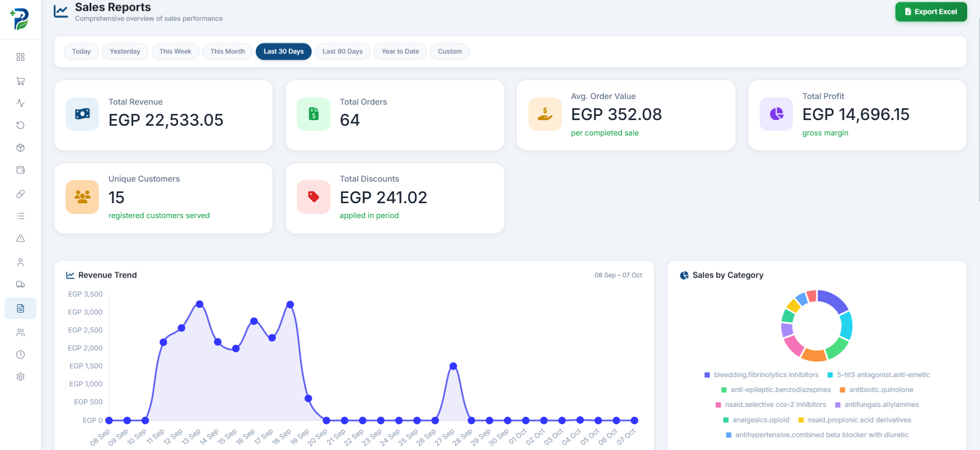Open the shopping cart icon in sidebar
The image size is (980, 450).
point(21,81)
